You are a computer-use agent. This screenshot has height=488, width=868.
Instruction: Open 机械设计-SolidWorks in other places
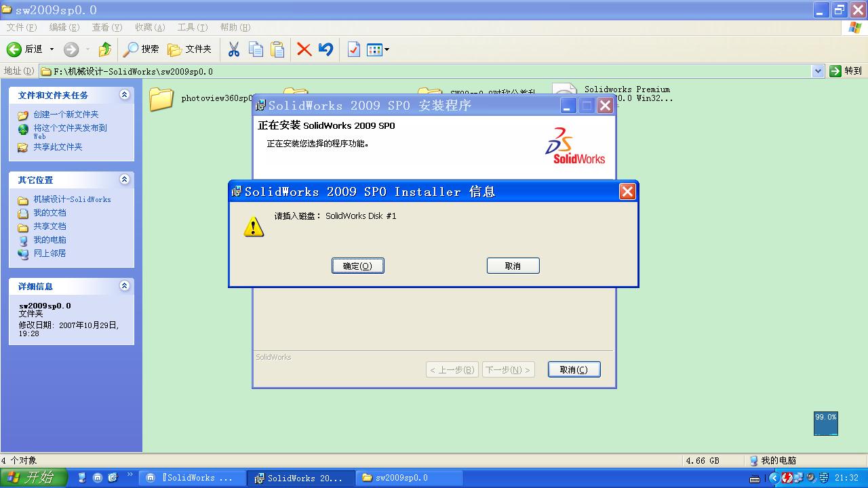coord(72,199)
